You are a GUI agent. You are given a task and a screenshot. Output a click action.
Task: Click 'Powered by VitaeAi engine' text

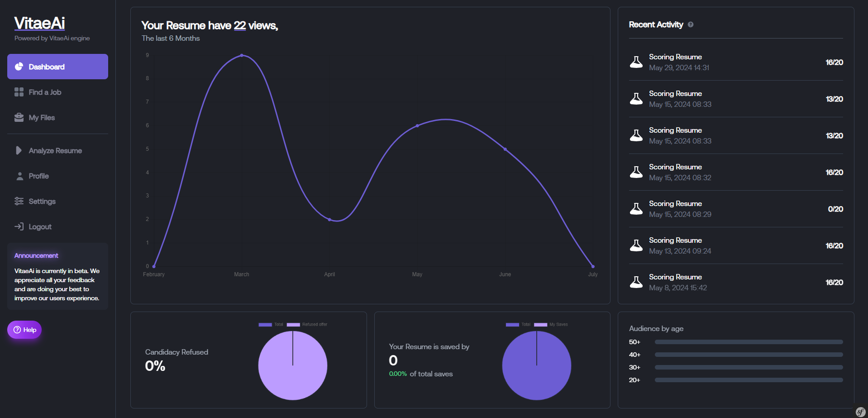pos(52,38)
